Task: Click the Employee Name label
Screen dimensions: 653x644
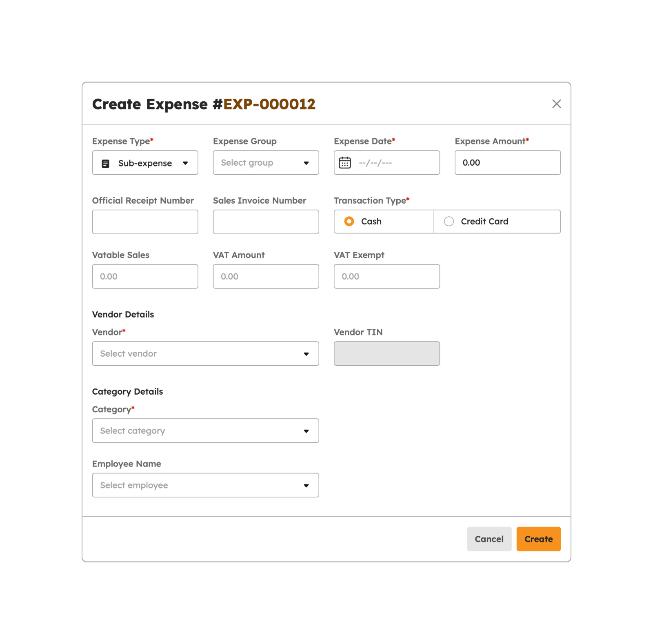Action: coord(127,464)
